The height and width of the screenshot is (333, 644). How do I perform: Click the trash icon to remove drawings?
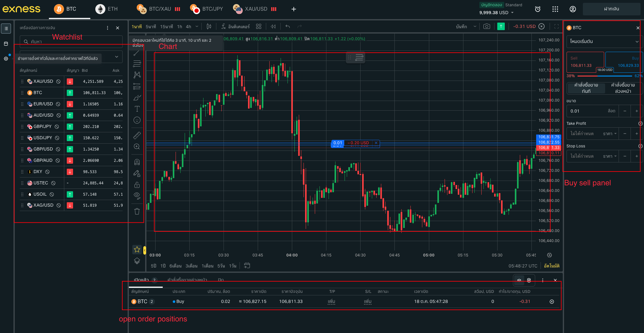pyautogui.click(x=137, y=211)
